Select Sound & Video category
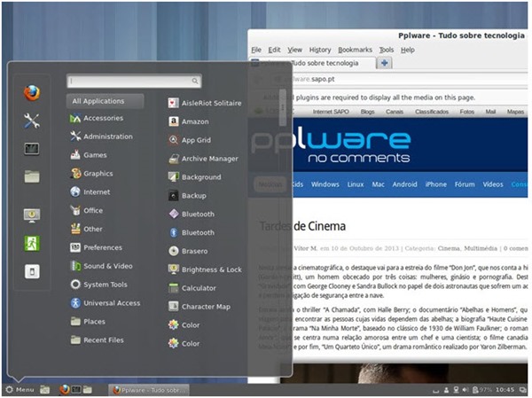 coord(101,266)
